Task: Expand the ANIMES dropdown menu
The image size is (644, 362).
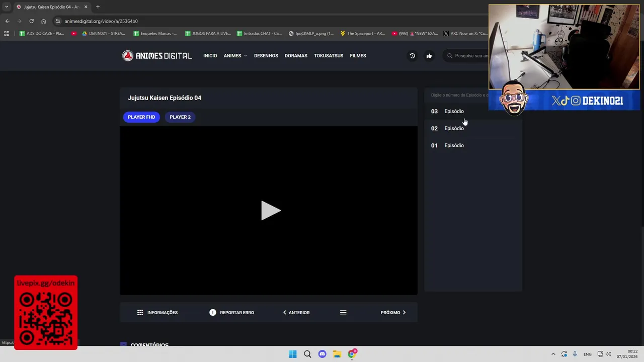Action: click(235, 56)
